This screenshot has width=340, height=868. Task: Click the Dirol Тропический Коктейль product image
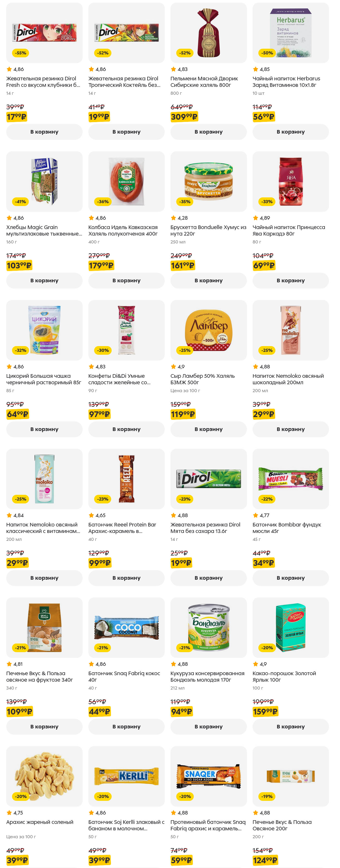pos(127,32)
